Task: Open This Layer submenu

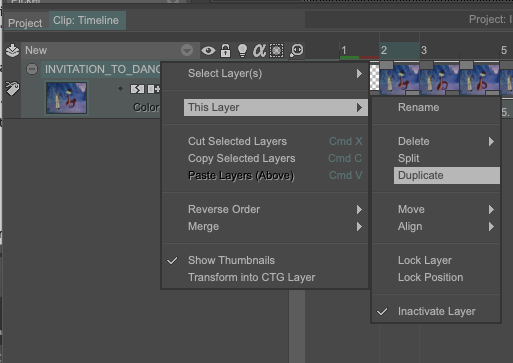Action: pos(276,107)
